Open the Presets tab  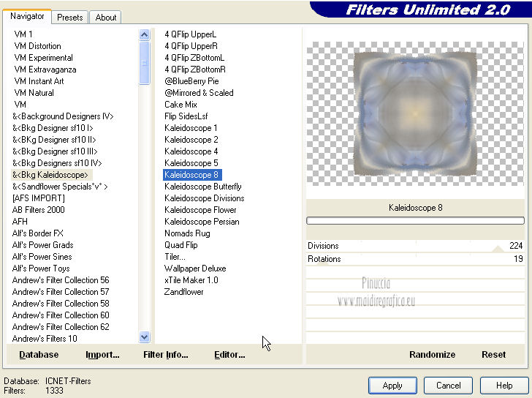70,18
